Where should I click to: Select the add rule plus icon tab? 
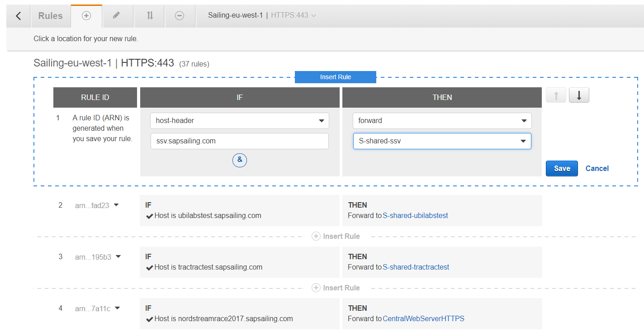(86, 16)
